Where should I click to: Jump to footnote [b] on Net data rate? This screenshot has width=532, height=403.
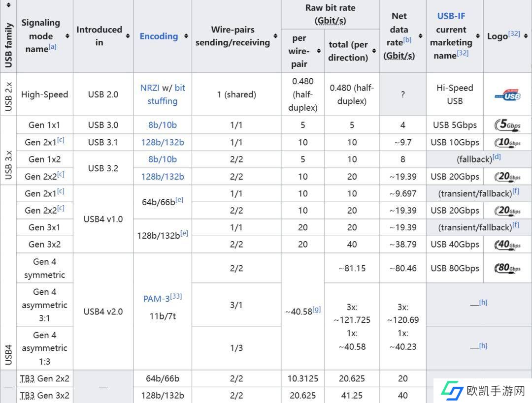407,40
